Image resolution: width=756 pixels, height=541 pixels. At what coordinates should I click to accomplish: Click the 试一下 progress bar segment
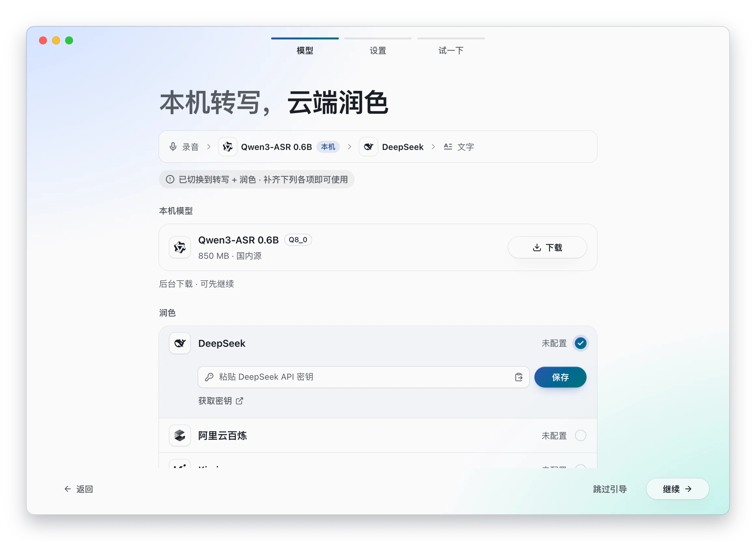click(451, 38)
